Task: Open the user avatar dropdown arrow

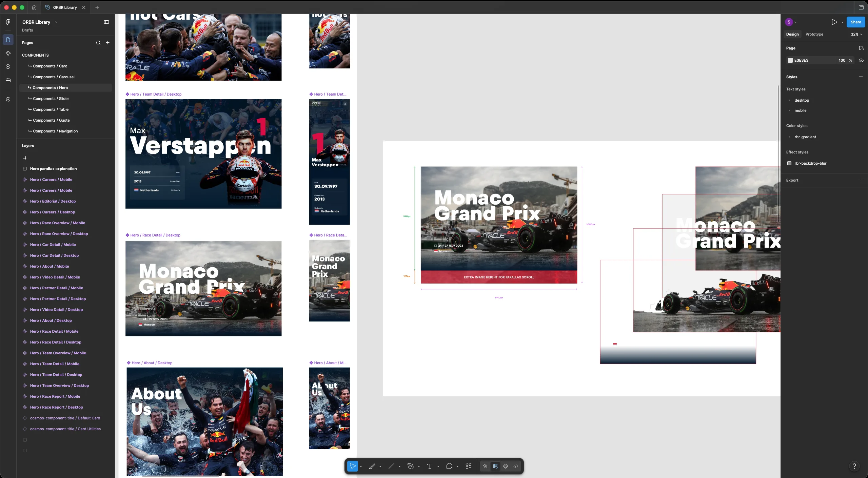Action: click(796, 22)
